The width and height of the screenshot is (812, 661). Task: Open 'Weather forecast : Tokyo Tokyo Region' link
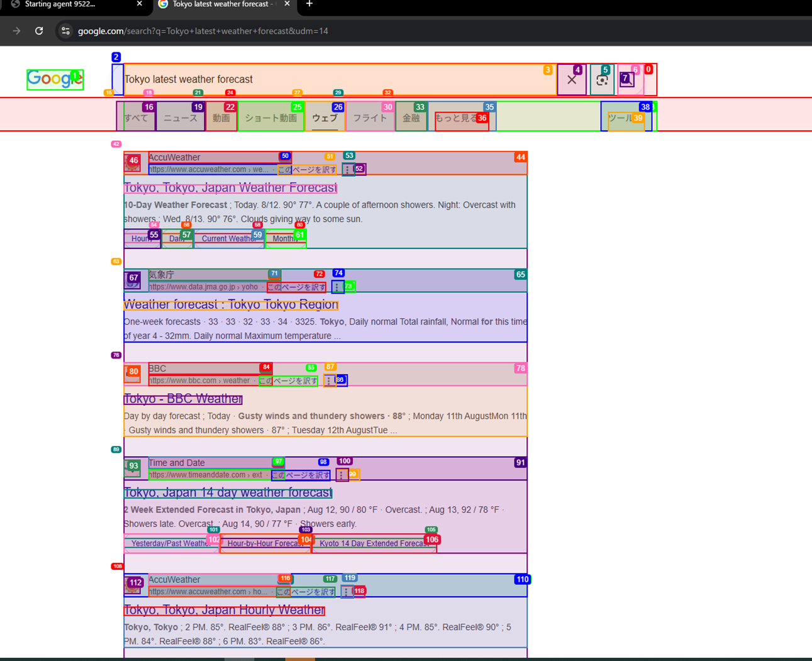coord(231,304)
